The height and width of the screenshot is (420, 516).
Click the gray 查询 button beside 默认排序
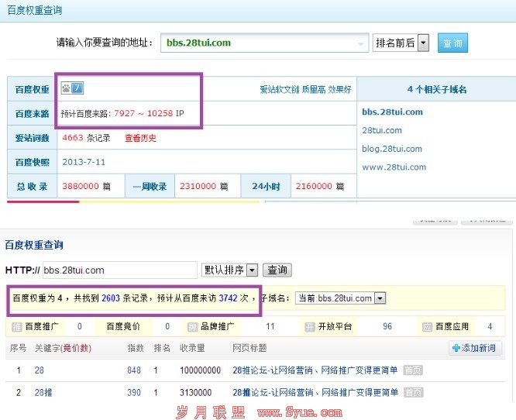[x=277, y=270]
